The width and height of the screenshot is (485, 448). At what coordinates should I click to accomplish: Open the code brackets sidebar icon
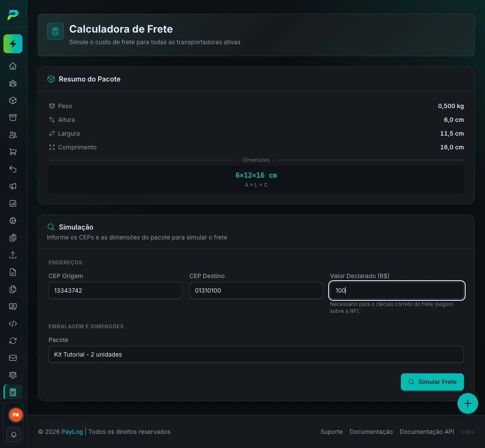[x=13, y=324]
